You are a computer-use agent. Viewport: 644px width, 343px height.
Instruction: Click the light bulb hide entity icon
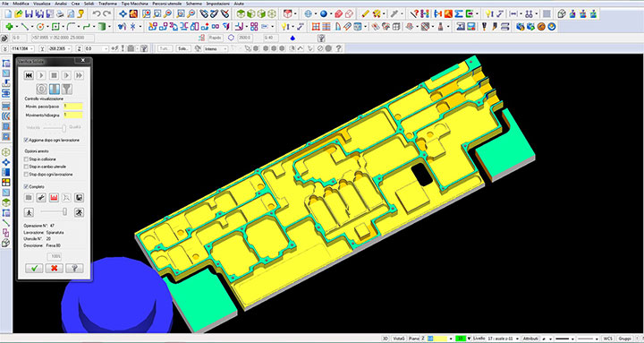pyautogui.click(x=284, y=27)
